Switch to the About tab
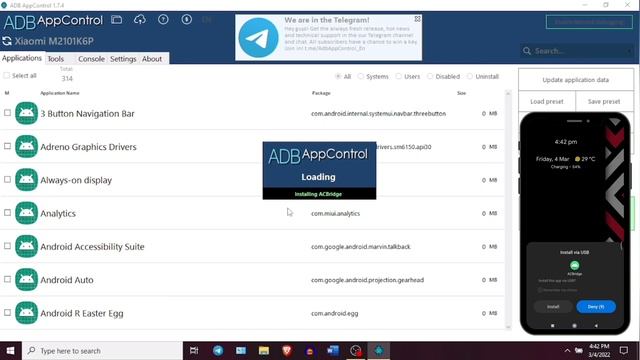This screenshot has height=360, width=640. (152, 59)
